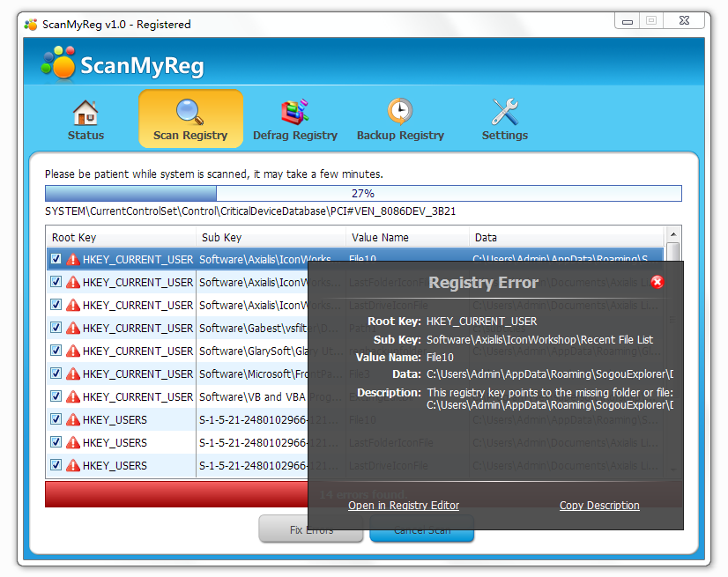The height and width of the screenshot is (577, 728).
Task: Click the app icon in title bar
Action: coord(31,24)
